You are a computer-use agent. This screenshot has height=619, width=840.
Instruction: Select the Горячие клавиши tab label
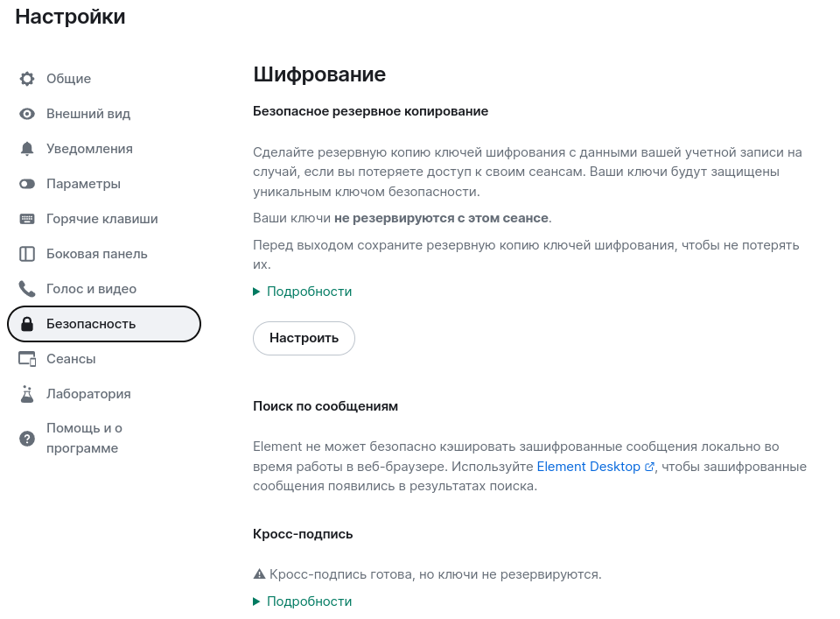[101, 219]
